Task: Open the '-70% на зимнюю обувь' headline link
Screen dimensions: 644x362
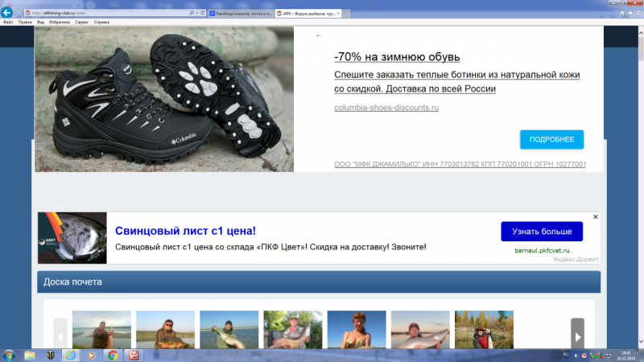Action: [x=397, y=56]
